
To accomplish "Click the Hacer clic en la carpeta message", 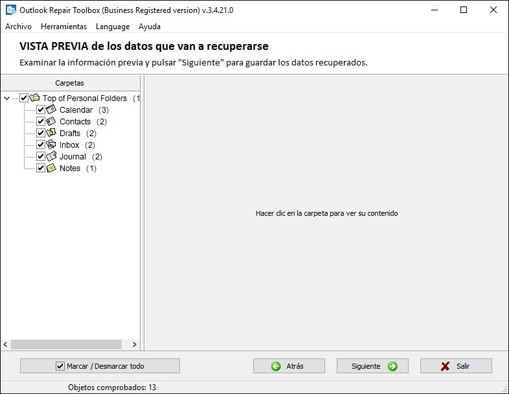I will click(x=327, y=213).
